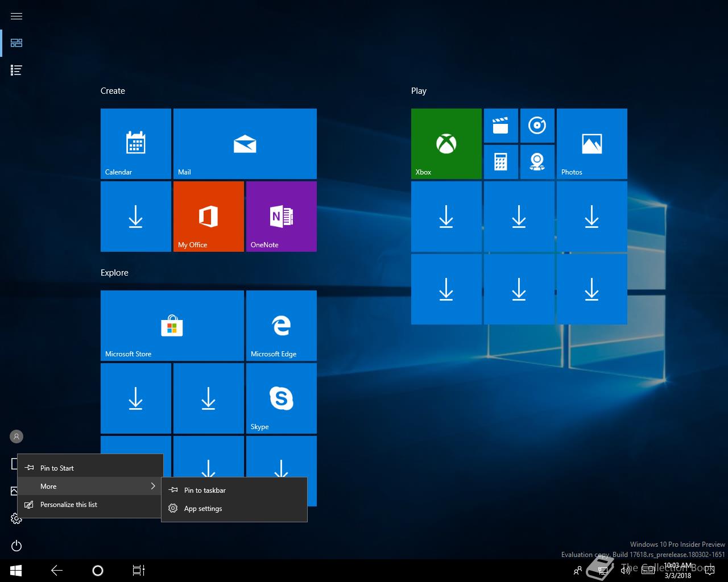Open the Camera webcam small tile
The height and width of the screenshot is (582, 728).
click(537, 162)
